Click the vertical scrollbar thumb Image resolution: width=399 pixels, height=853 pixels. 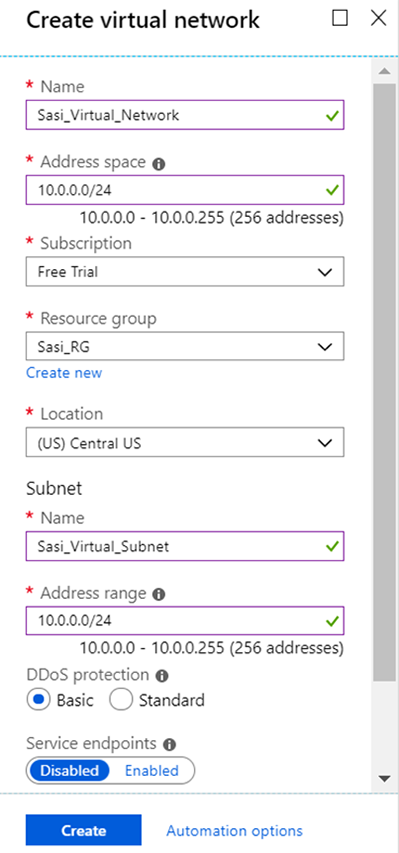(x=385, y=382)
